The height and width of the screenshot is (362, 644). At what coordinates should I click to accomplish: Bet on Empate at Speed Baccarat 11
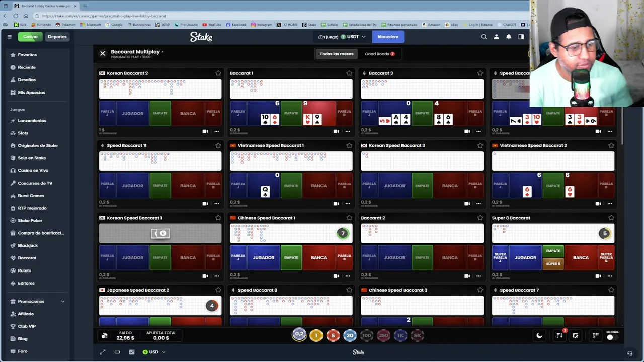160,186
